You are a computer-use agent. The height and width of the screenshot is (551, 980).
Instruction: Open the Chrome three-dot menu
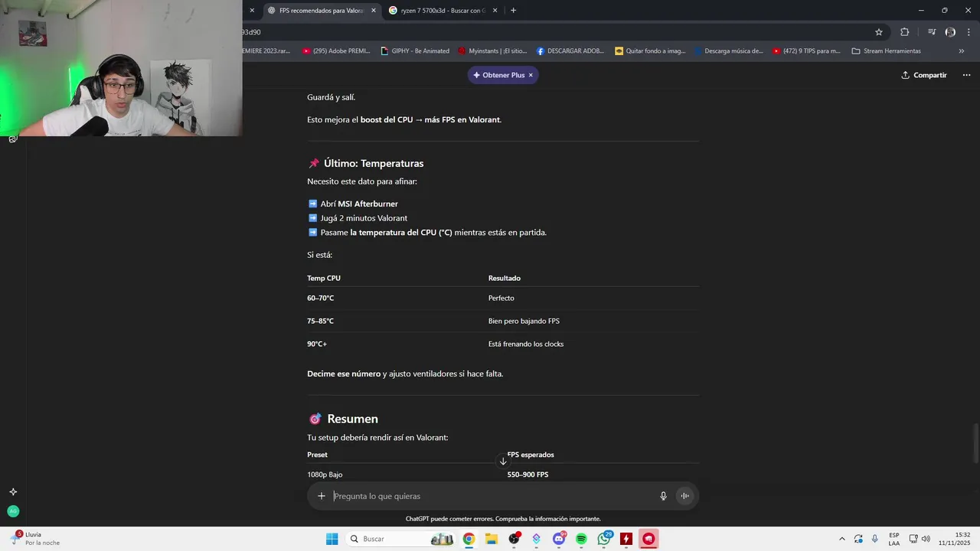click(x=969, y=32)
